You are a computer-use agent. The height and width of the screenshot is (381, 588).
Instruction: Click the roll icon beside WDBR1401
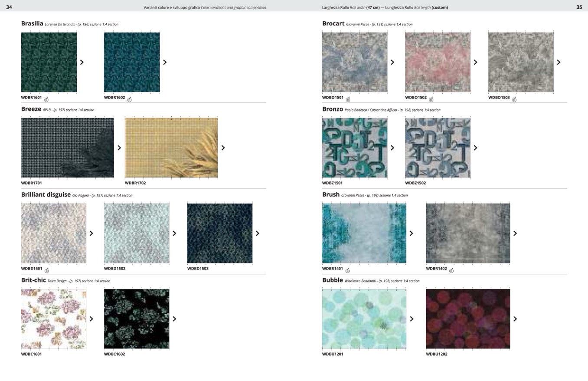pyautogui.click(x=347, y=270)
